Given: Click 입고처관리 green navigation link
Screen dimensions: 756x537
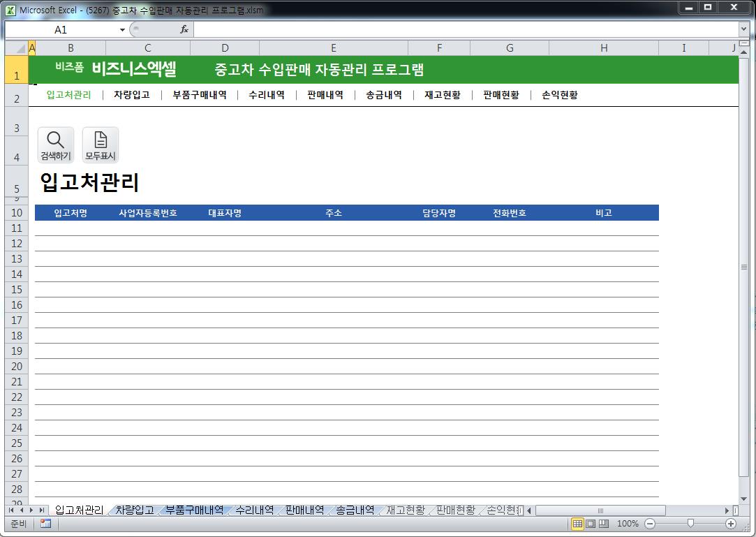Looking at the screenshot, I should click(x=68, y=95).
